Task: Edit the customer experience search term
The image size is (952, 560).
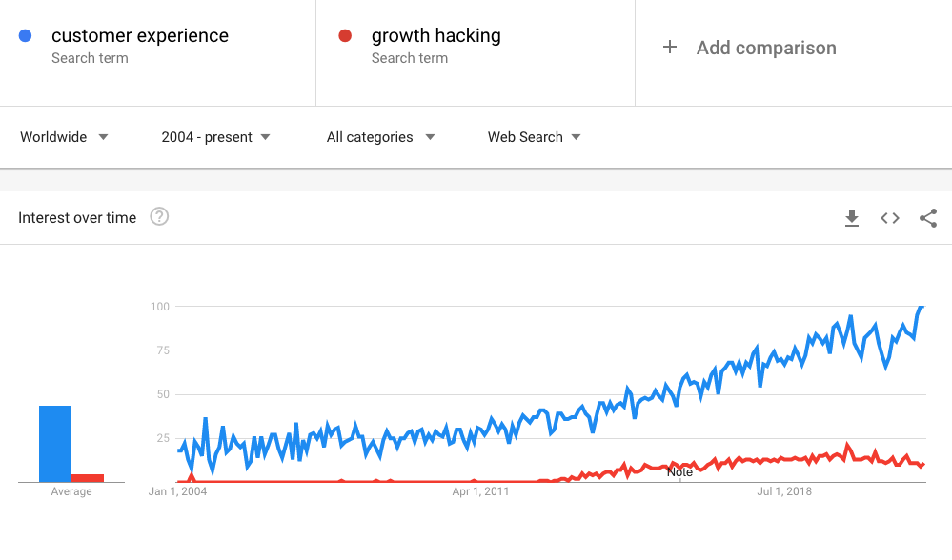Action: click(140, 36)
